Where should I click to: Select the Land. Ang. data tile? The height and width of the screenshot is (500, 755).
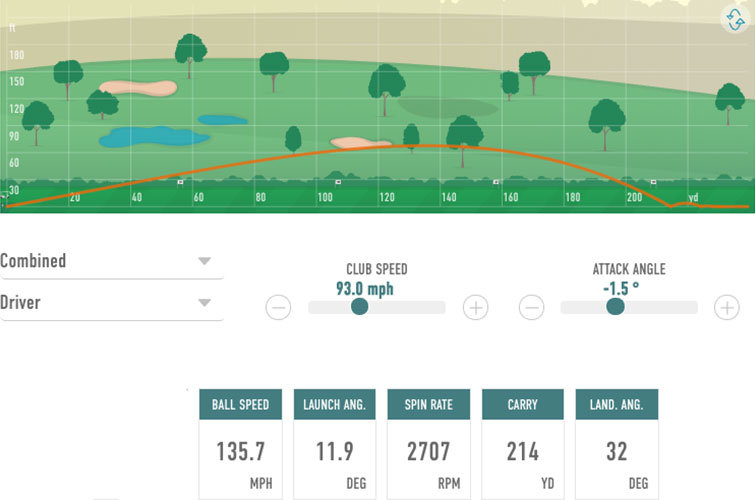click(x=616, y=443)
